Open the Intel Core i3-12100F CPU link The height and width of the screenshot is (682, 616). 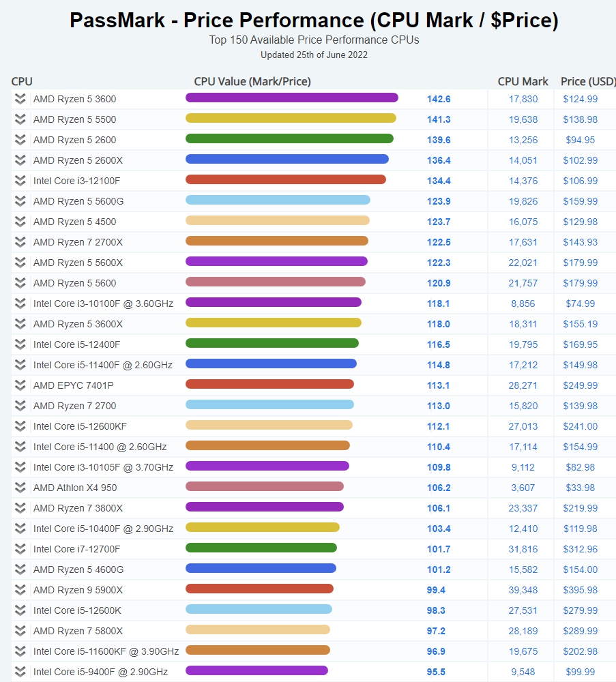76,181
